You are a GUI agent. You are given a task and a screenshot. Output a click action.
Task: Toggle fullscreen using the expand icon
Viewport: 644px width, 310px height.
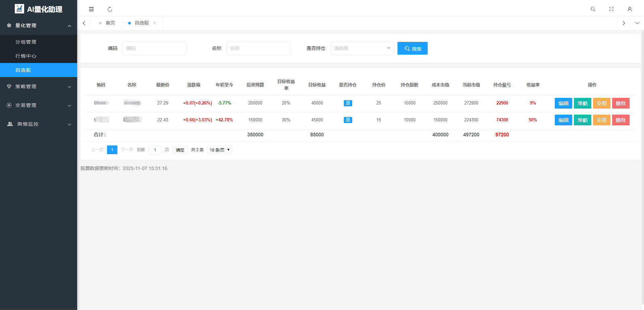tap(611, 9)
